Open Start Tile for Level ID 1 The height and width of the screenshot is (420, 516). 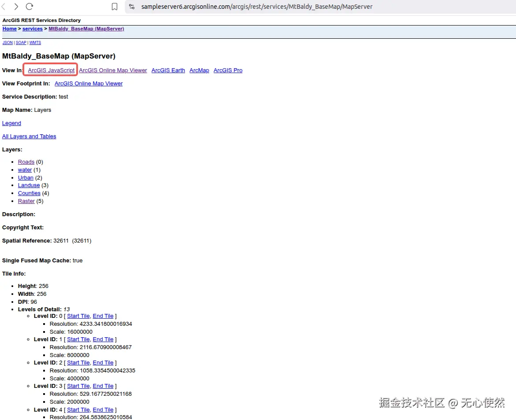(x=78, y=339)
